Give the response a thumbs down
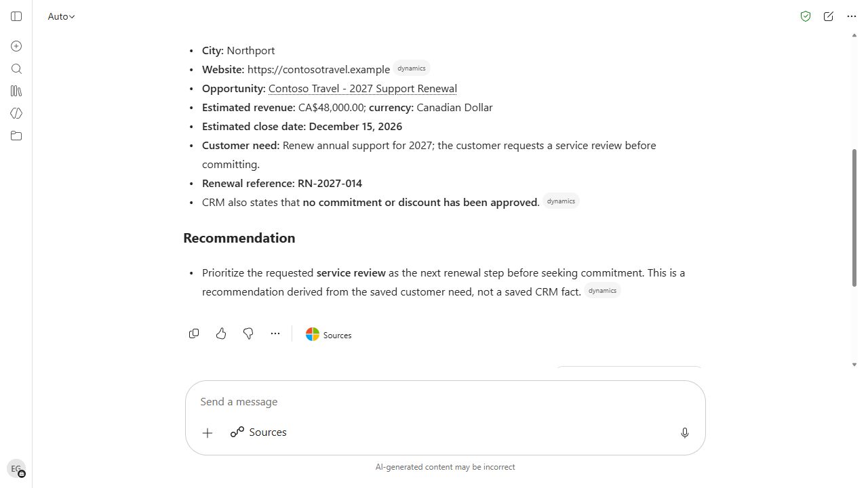Screen dimensions: 868x488 (x=248, y=333)
